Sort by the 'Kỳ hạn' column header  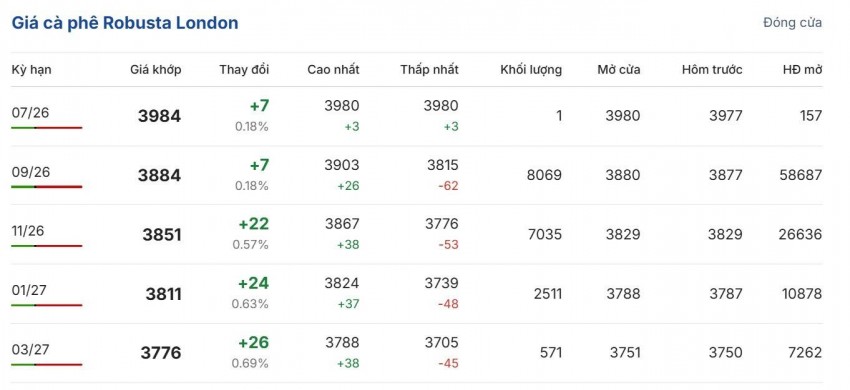tap(31, 70)
